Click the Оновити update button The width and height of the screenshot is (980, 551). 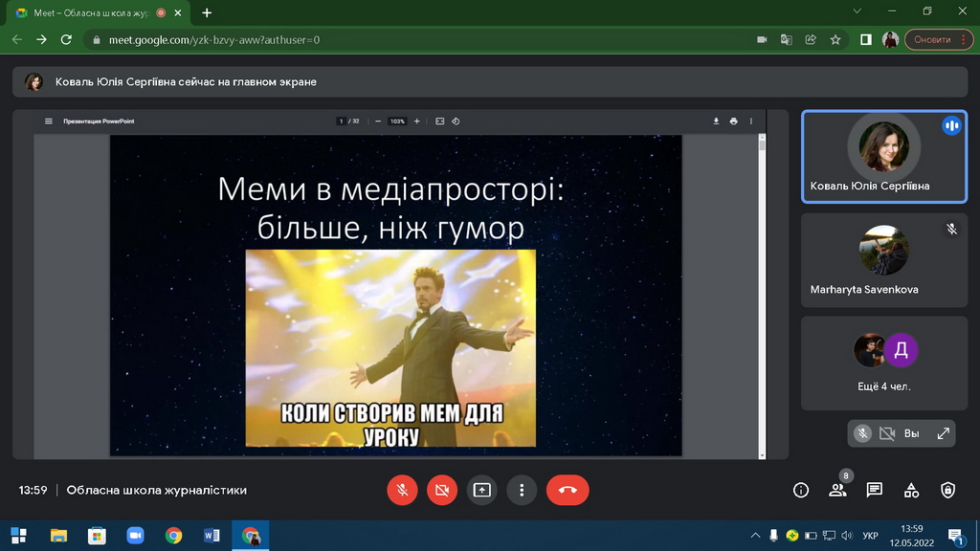point(938,39)
